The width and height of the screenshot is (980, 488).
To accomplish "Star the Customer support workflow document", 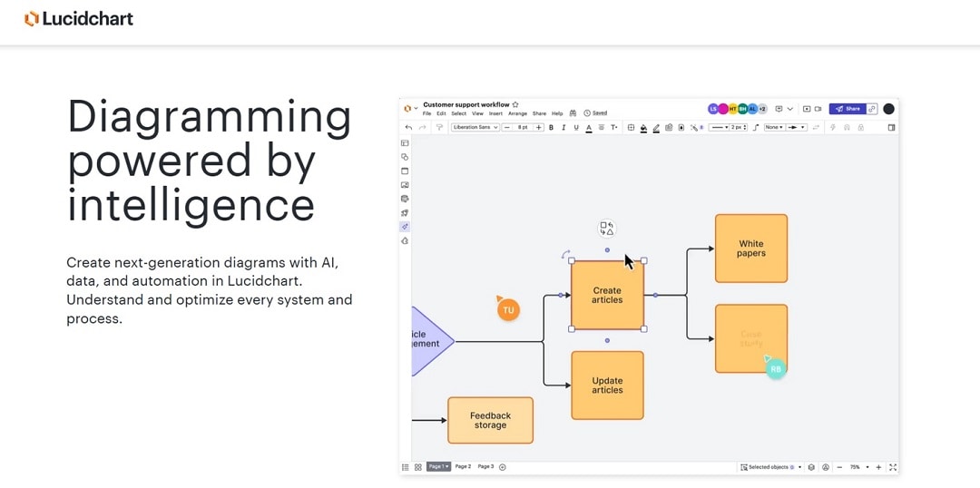I will pyautogui.click(x=515, y=105).
